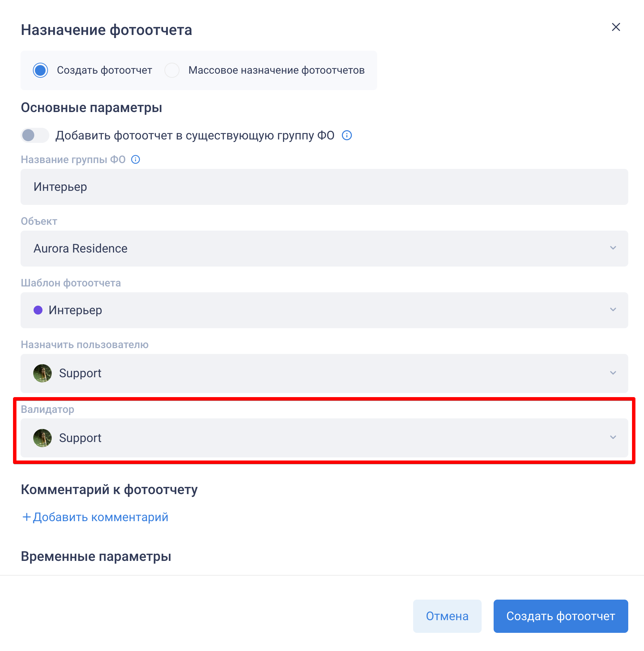
Task: Focus the Название группы ФО input field
Action: point(324,187)
